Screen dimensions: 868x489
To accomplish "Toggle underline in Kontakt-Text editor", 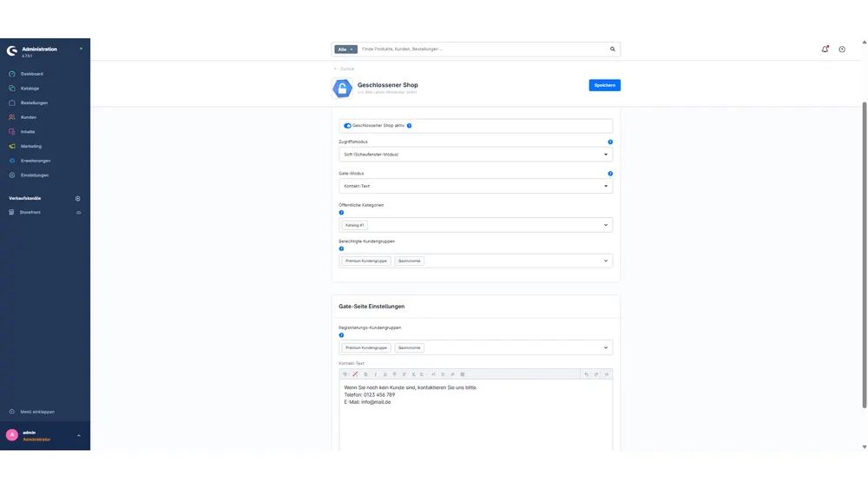I will [x=385, y=374].
